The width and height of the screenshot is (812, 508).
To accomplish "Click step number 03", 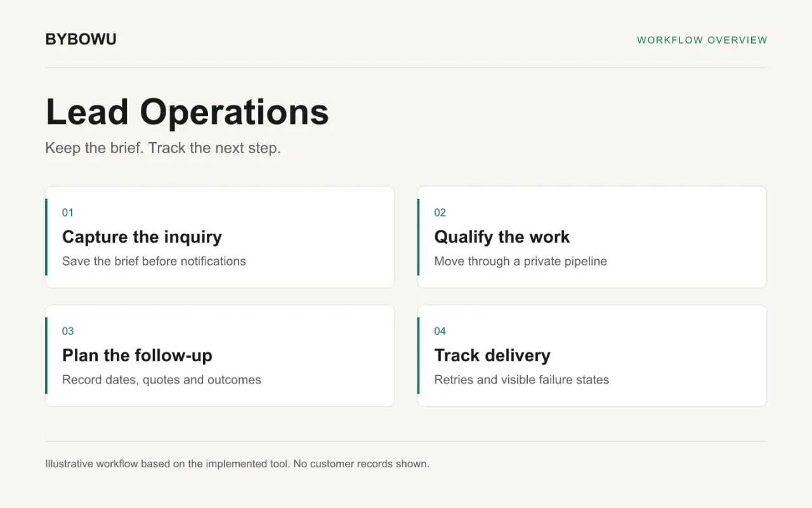I will coord(68,331).
